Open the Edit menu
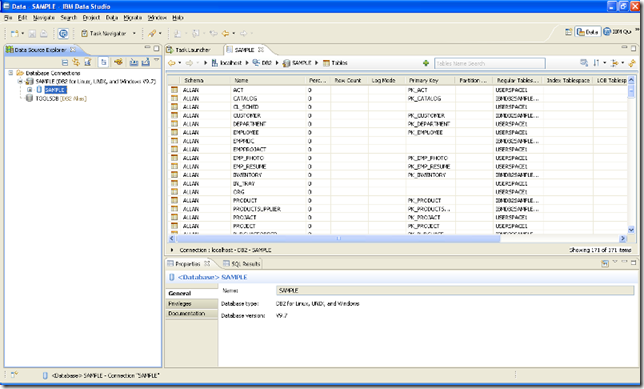The width and height of the screenshot is (644, 389). [x=22, y=18]
